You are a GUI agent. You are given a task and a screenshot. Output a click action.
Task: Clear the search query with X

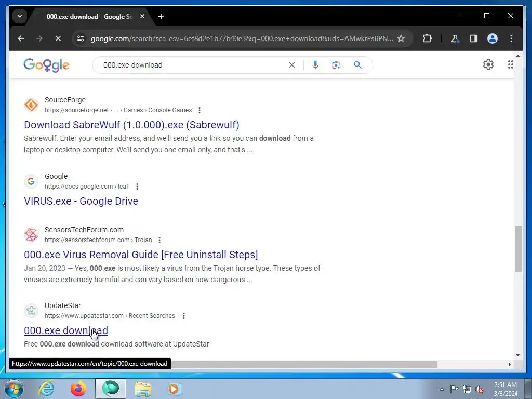(x=292, y=65)
